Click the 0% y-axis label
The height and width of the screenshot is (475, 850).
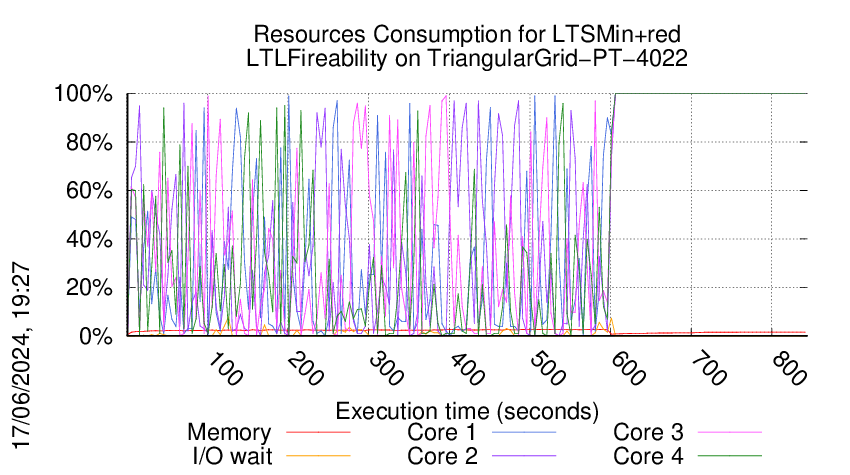[95, 336]
